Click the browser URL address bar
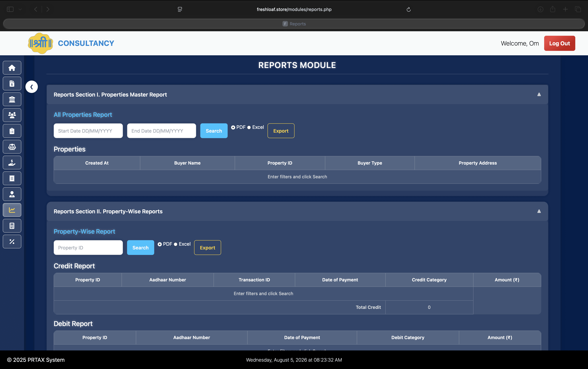 coord(294,9)
